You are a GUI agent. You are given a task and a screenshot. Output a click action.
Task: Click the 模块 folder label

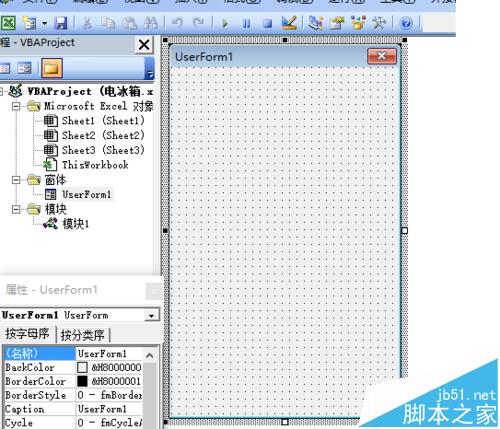[55, 209]
